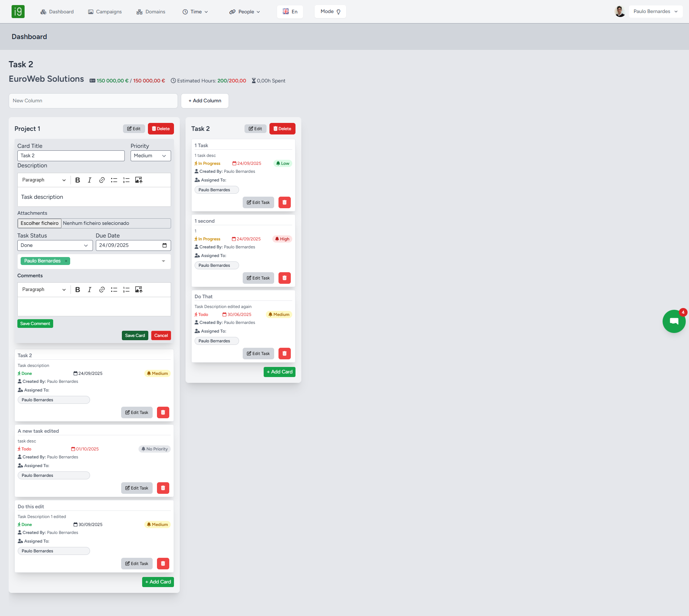Click bulleted list icon in Description toolbar
Image resolution: width=689 pixels, height=616 pixels.
114,180
